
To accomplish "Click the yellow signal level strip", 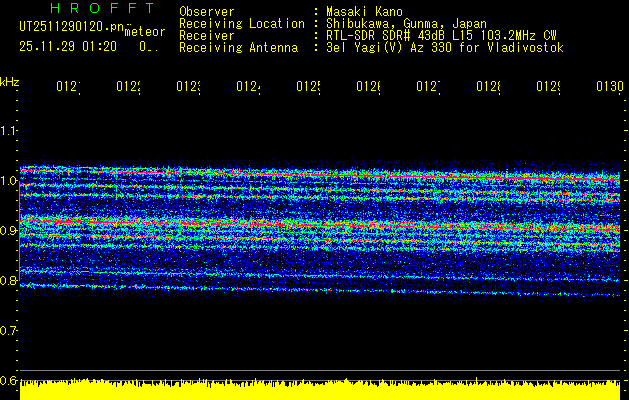I will tap(320, 390).
